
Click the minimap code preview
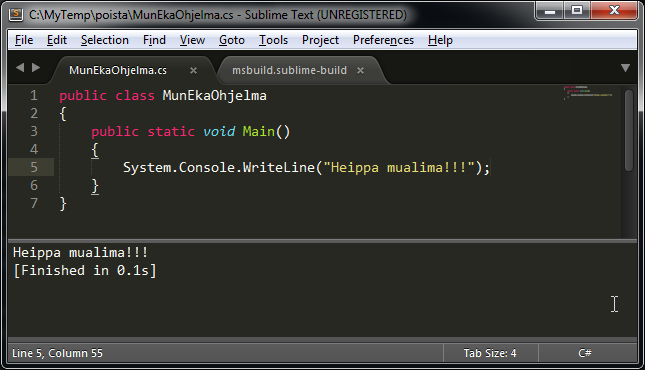pyautogui.click(x=588, y=92)
